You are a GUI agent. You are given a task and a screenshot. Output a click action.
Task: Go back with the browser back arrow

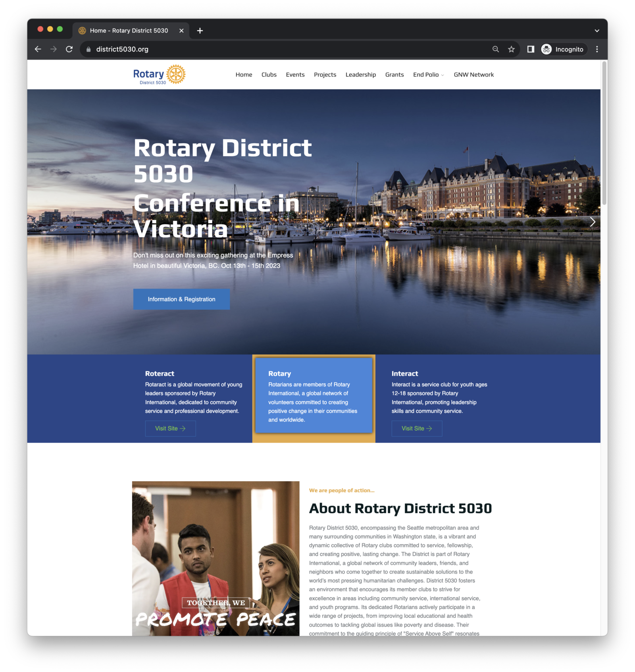tap(38, 49)
